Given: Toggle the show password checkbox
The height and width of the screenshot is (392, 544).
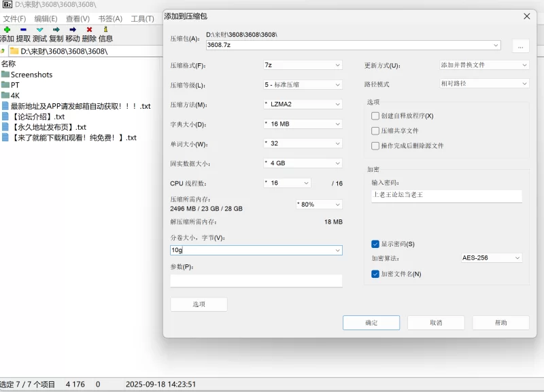Looking at the screenshot, I should click(x=375, y=244).
